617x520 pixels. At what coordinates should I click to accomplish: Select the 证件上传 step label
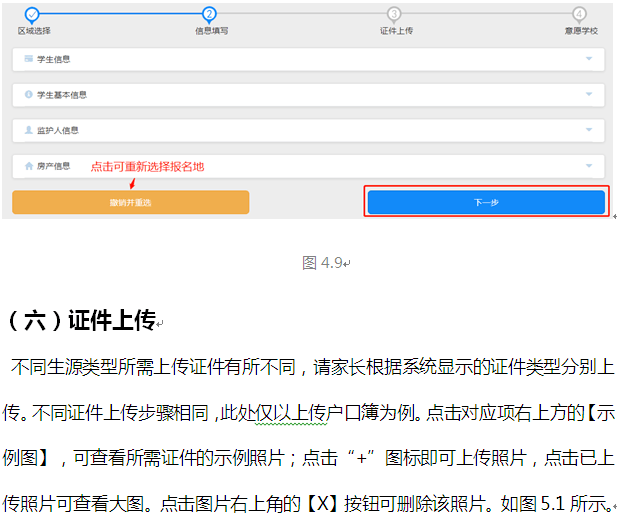click(x=396, y=31)
